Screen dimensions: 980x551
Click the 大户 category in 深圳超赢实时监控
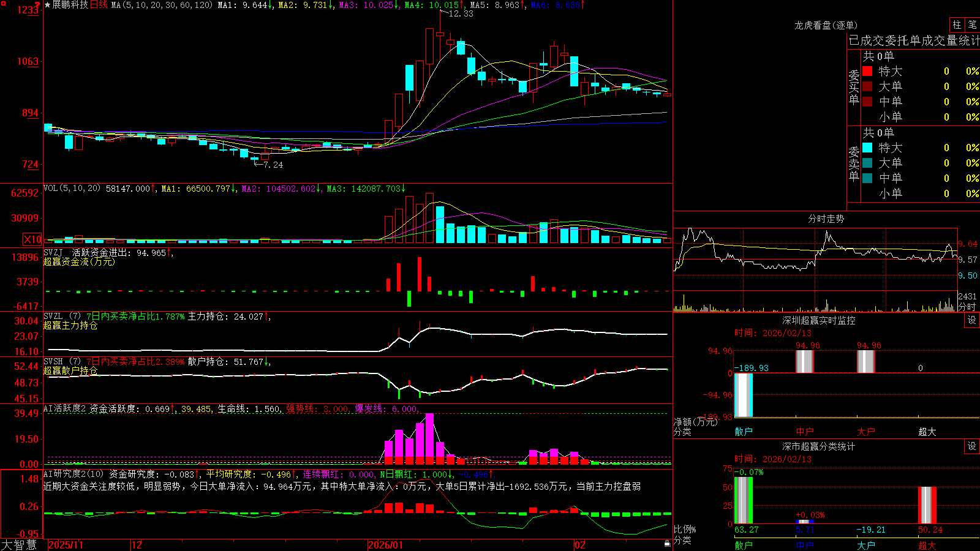point(866,432)
